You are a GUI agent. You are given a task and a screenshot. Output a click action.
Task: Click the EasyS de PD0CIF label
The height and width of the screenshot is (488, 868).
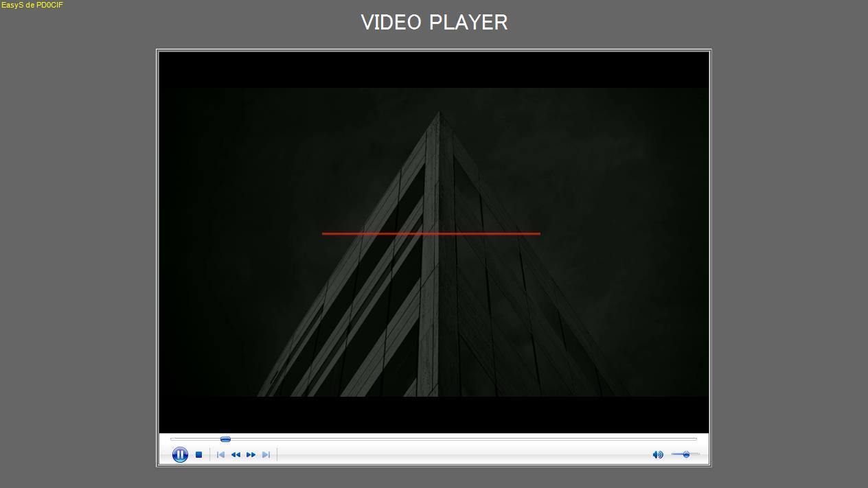tap(32, 5)
